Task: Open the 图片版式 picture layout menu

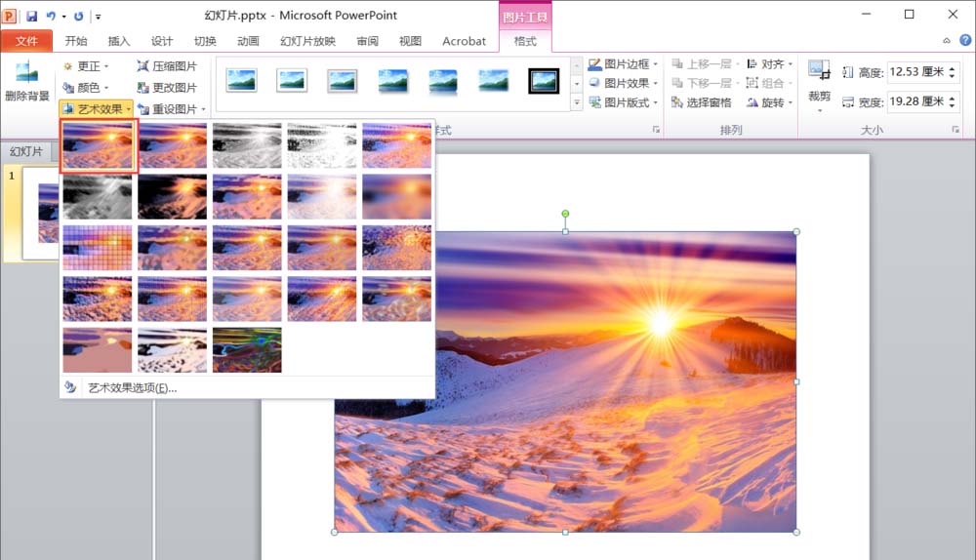Action: point(623,102)
